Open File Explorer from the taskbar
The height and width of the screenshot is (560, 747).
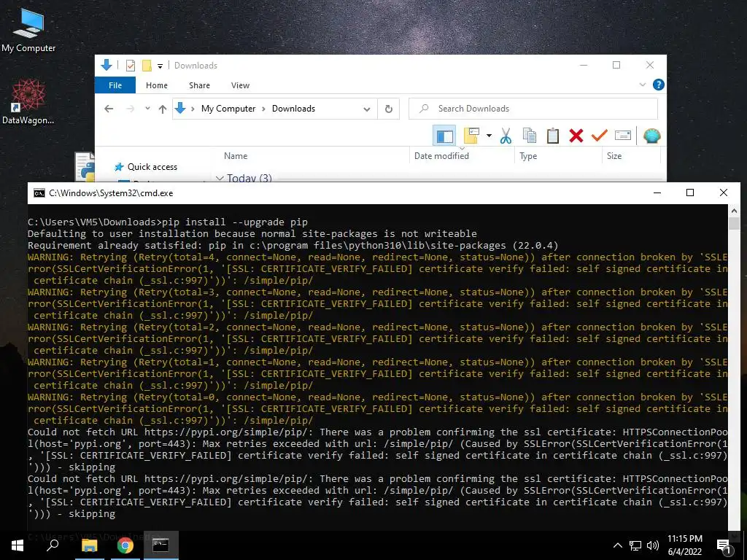[89, 545]
